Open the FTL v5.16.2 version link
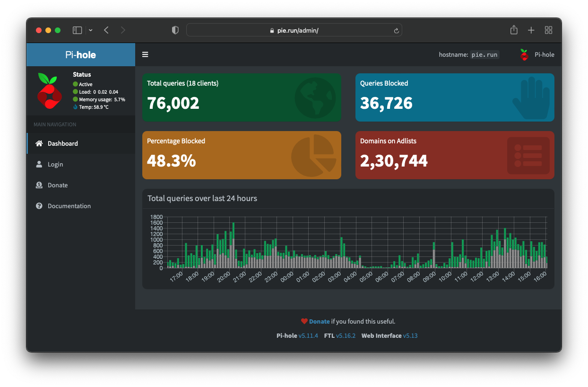The image size is (588, 387). [x=346, y=335]
